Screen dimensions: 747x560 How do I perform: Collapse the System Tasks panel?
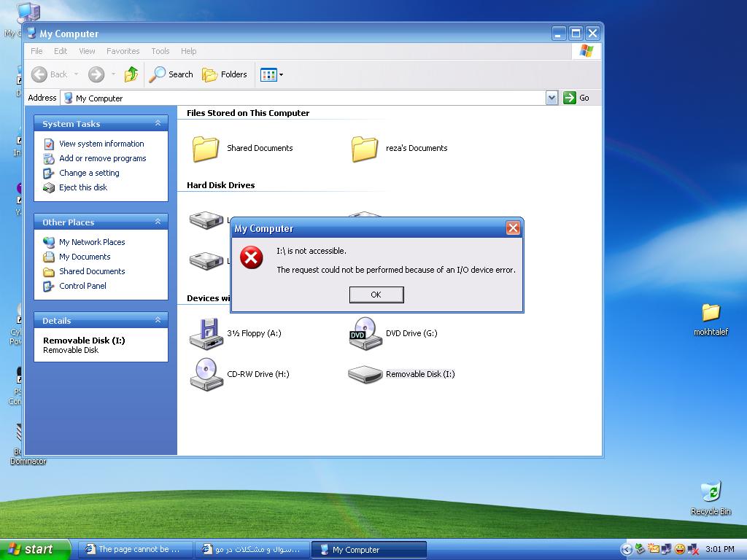point(158,124)
